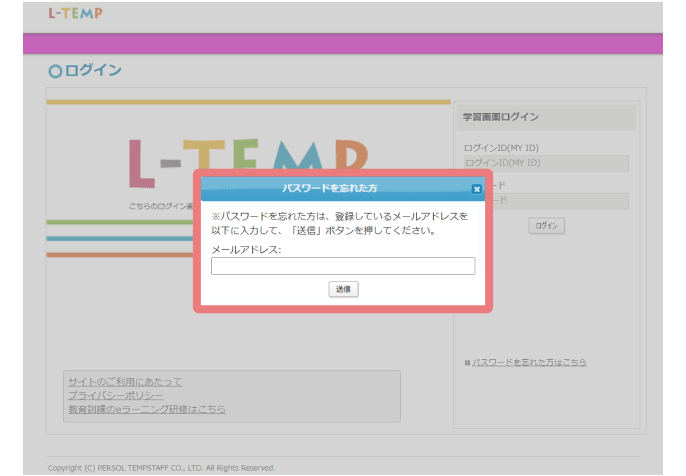Click the password field behind dialog
The height and width of the screenshot is (476, 686).
tap(561, 201)
